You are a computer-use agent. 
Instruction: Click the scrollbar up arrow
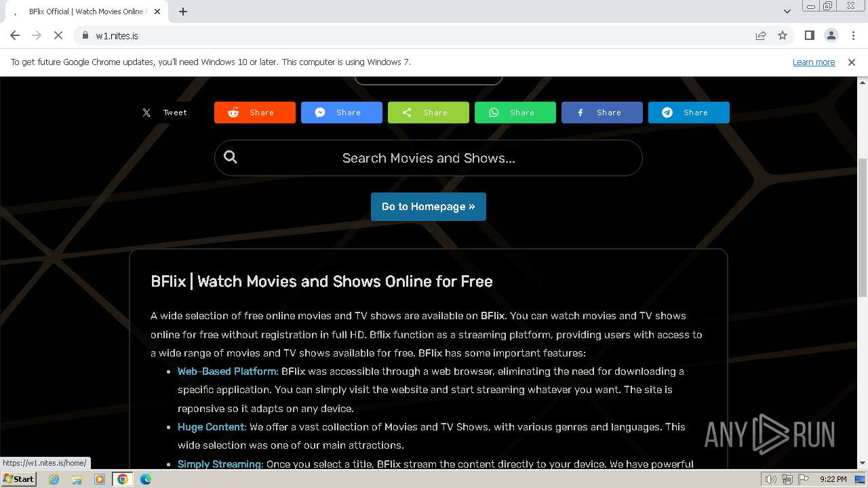click(x=863, y=82)
